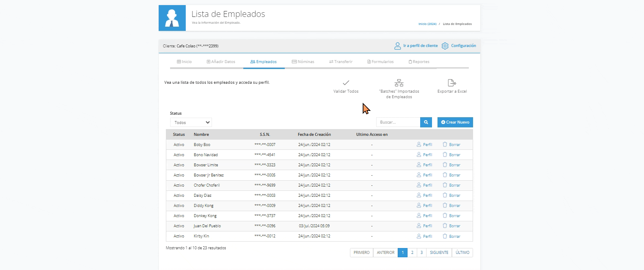Click the trash icon for Boby Boo

tap(445, 144)
